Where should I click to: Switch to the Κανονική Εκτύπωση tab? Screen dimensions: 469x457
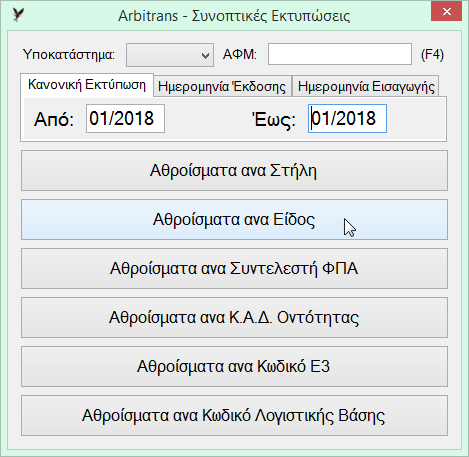point(87,85)
